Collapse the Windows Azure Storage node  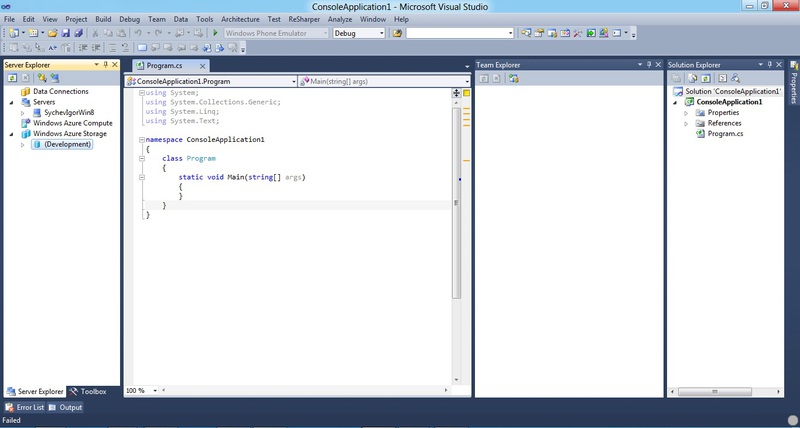coord(11,134)
